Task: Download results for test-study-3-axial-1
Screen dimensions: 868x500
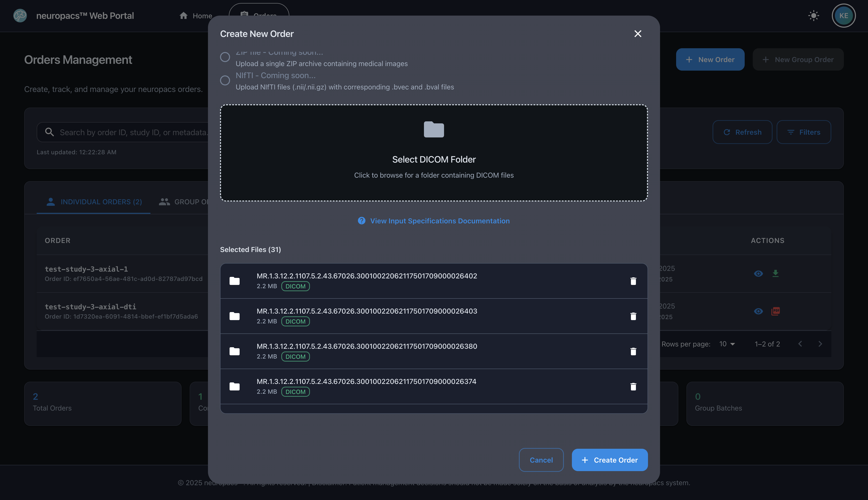Action: (776, 273)
